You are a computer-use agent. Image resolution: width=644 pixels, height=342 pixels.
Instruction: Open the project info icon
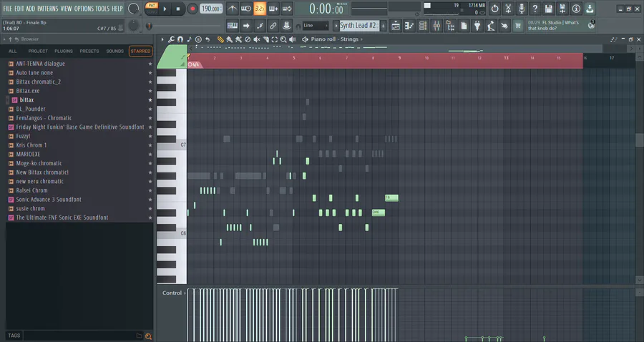(576, 8)
